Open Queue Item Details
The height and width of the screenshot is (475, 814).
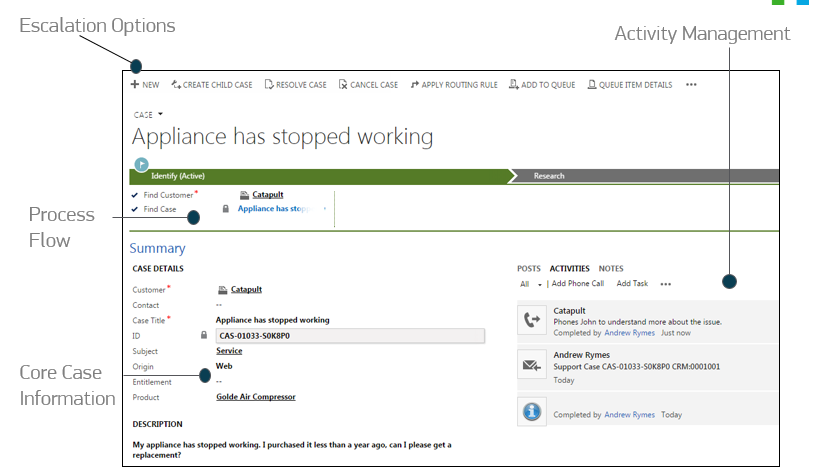[x=630, y=85]
